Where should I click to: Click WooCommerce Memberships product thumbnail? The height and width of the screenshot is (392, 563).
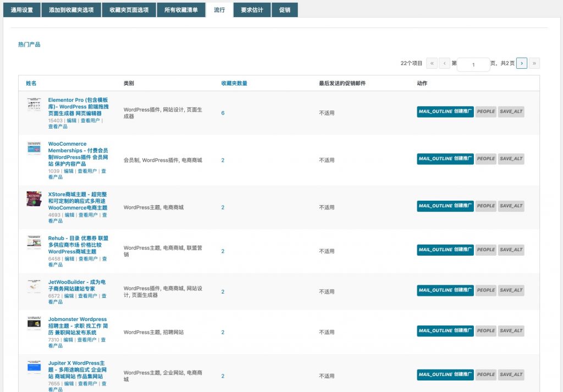(34, 148)
